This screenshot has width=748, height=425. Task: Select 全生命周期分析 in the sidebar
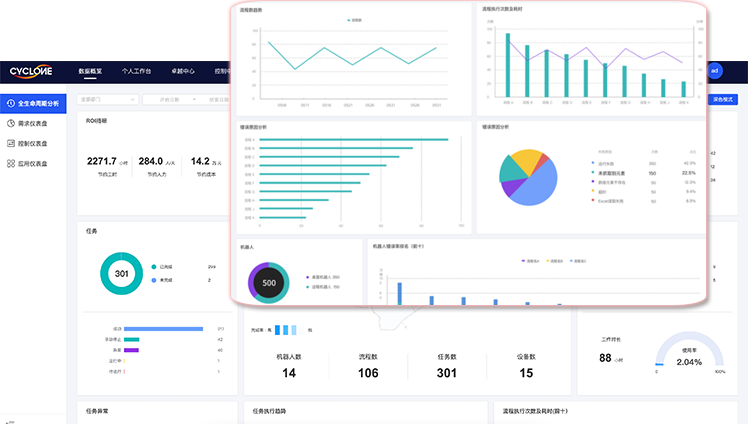(33, 104)
